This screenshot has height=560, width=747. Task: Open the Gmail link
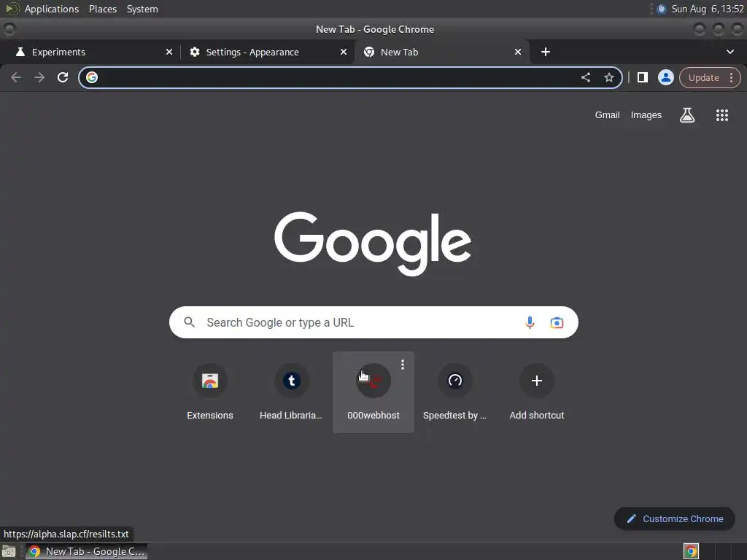click(x=607, y=114)
